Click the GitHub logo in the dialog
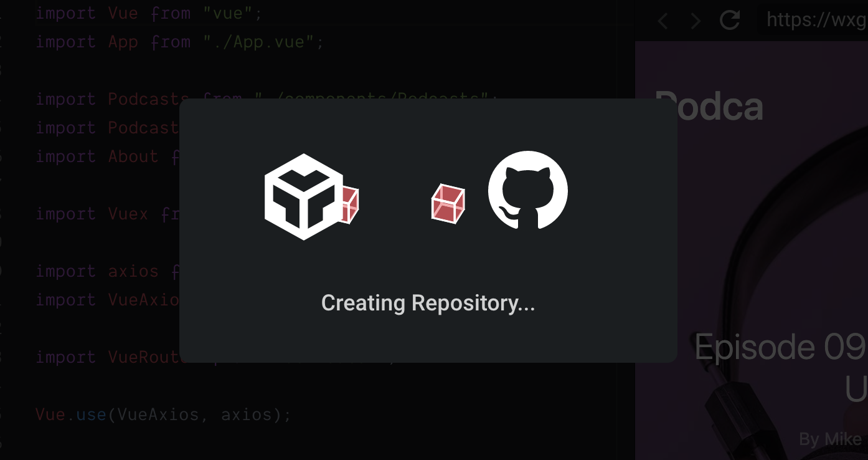This screenshot has height=460, width=868. 528,190
